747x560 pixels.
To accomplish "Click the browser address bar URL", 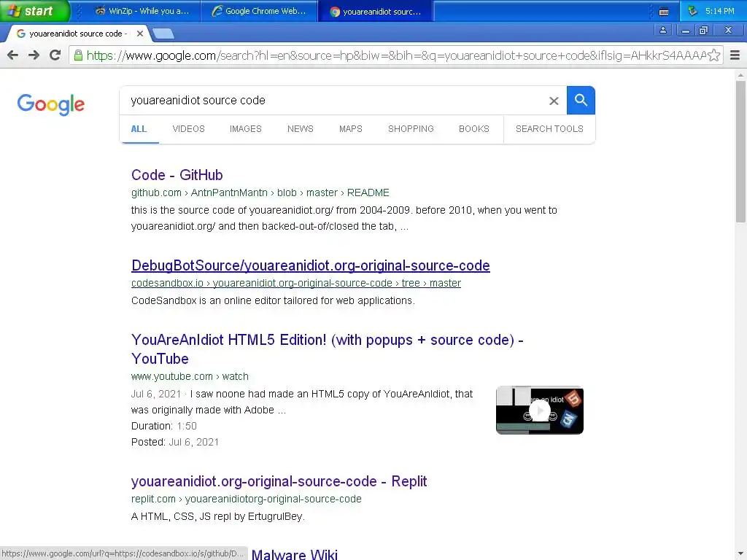I will (x=395, y=55).
